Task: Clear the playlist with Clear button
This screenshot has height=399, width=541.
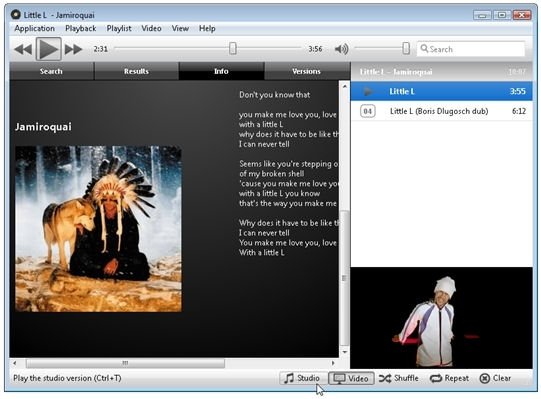Action: [495, 378]
